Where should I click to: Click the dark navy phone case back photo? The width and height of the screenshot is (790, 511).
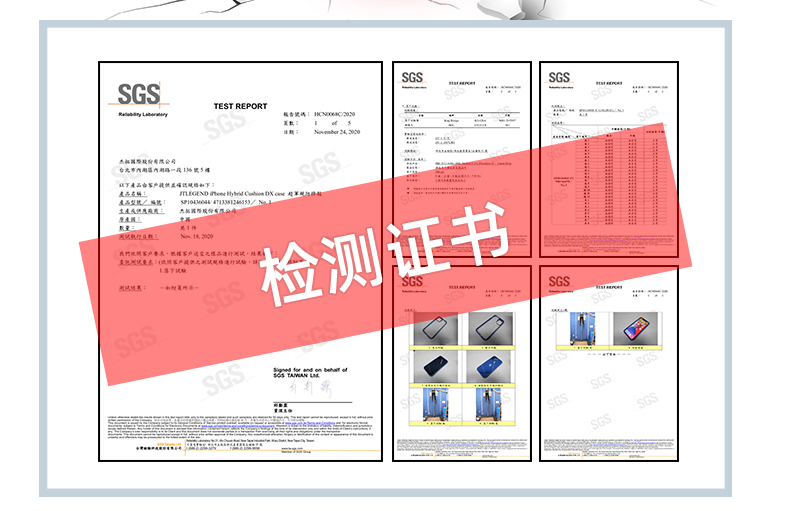(x=435, y=367)
